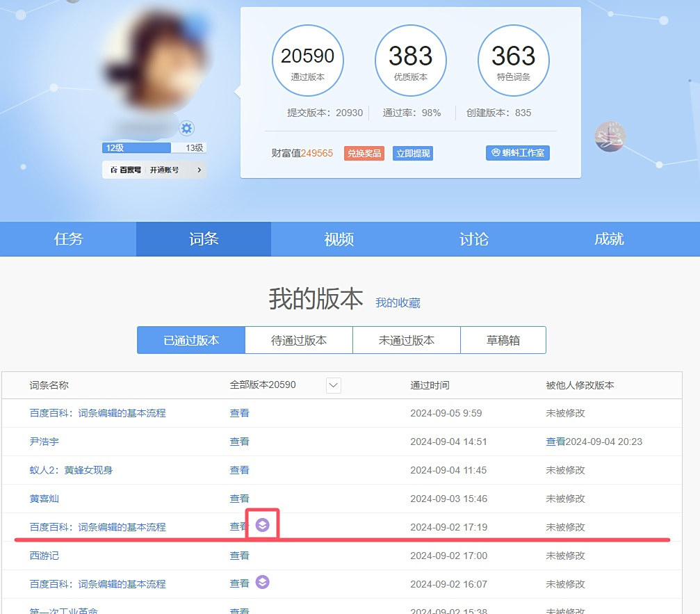Click the 词条名称 column header
Image resolution: width=700 pixels, height=614 pixels.
[x=49, y=385]
